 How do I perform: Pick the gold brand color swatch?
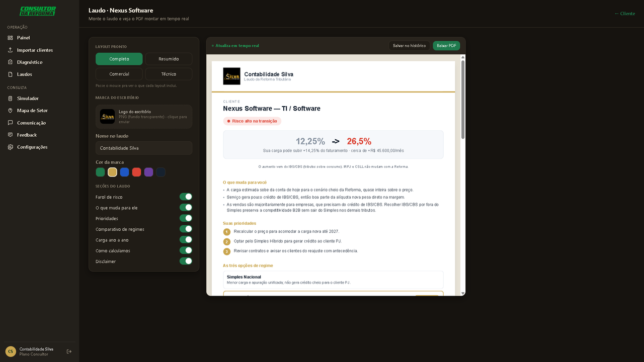pyautogui.click(x=112, y=172)
